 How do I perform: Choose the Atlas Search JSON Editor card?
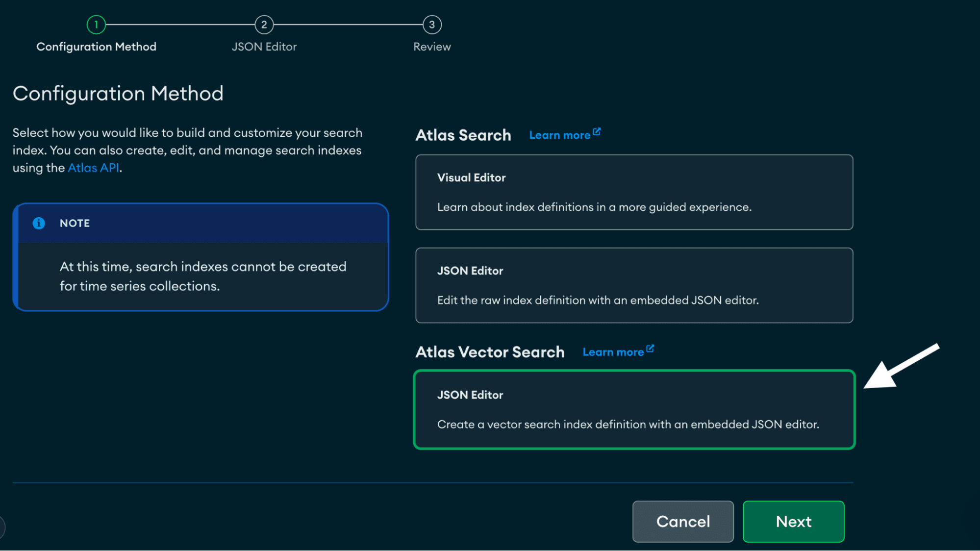[634, 285]
